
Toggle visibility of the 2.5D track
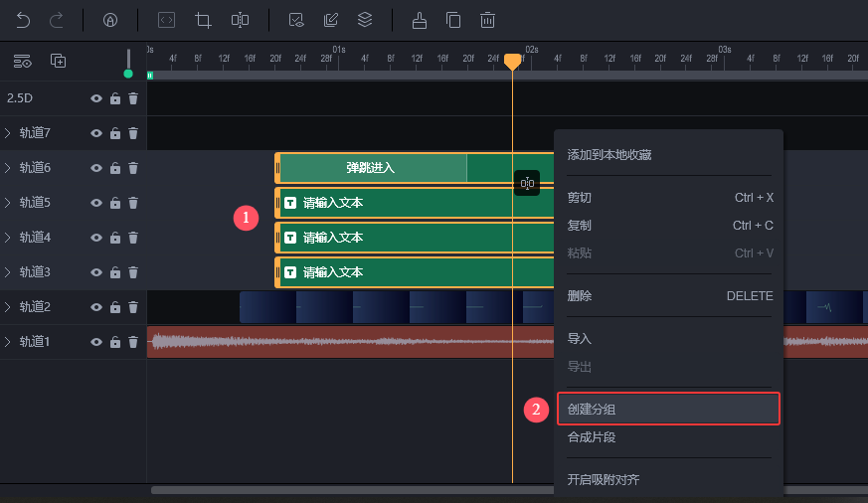[96, 98]
